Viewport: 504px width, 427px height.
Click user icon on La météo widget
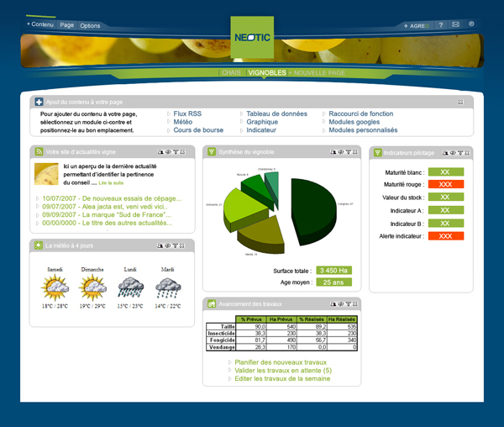160,245
